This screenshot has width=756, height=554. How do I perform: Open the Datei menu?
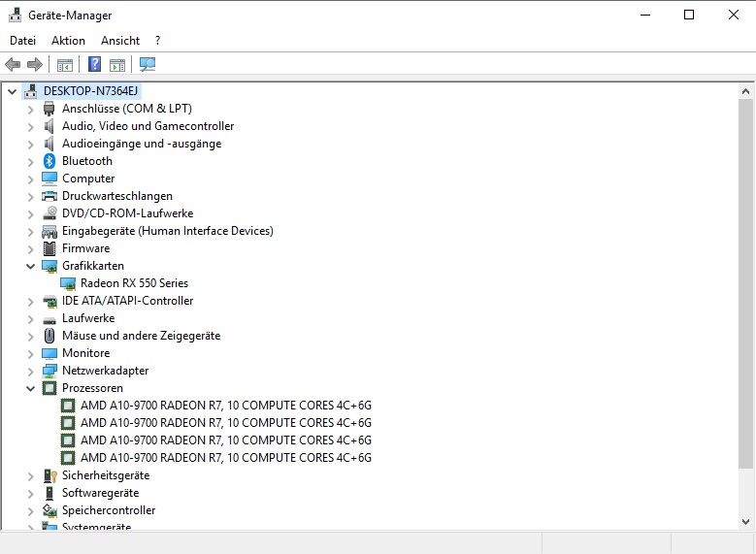point(22,41)
